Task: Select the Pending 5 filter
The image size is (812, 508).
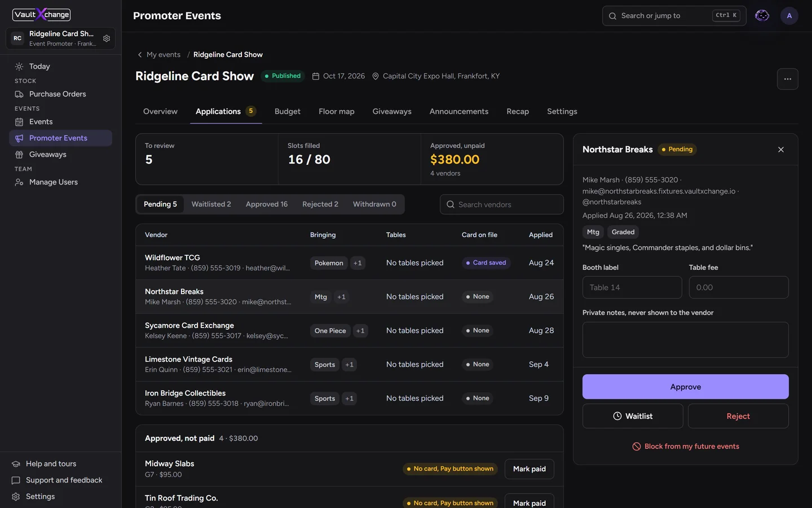Action: pyautogui.click(x=160, y=204)
